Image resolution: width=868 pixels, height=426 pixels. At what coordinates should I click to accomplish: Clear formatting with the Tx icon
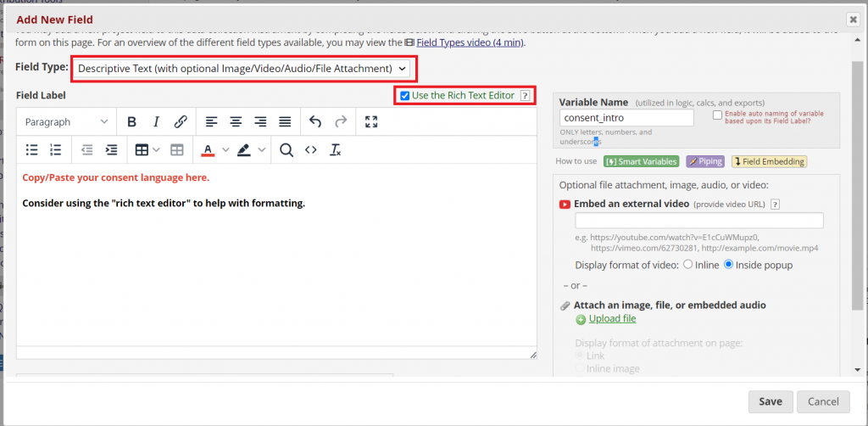click(336, 150)
